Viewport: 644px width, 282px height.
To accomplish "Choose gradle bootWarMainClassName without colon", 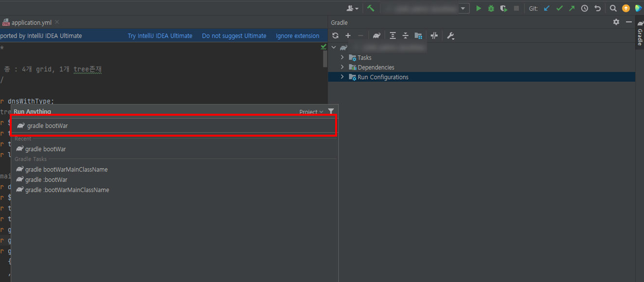I will [174, 169].
